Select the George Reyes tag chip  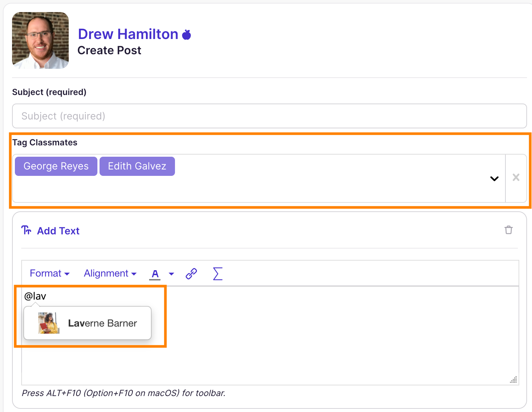coord(56,166)
